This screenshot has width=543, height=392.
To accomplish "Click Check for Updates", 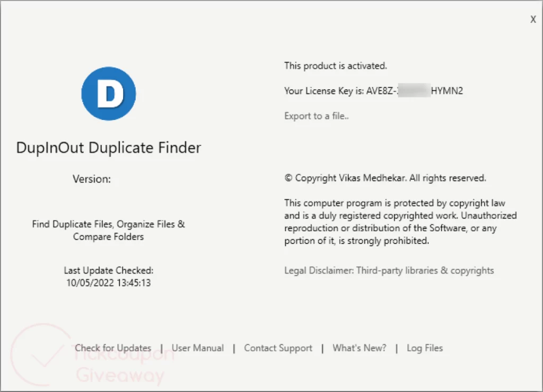I will 113,348.
